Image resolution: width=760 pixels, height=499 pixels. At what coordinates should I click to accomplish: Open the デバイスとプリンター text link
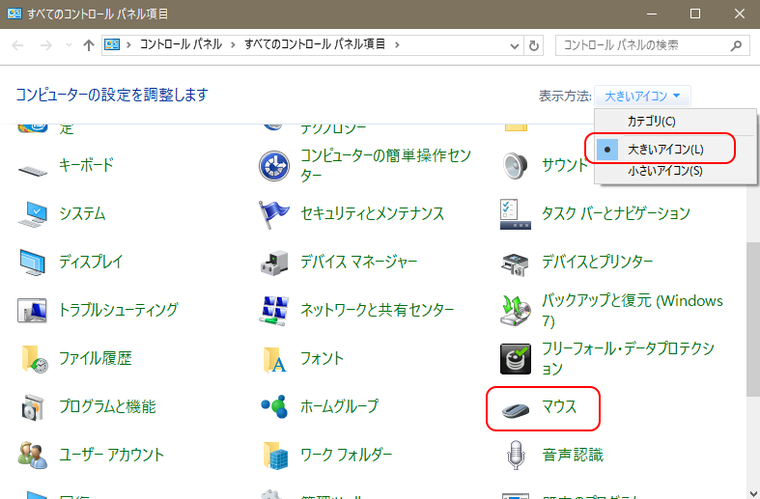pos(597,262)
